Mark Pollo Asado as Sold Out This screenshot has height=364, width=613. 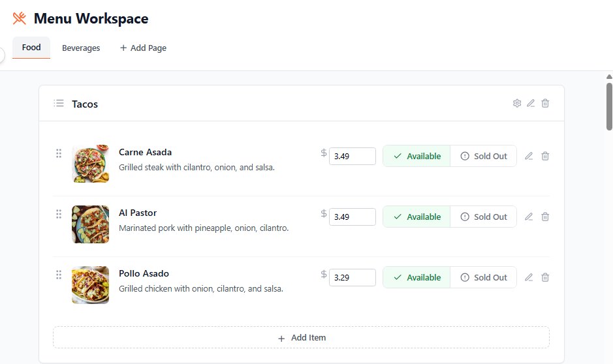point(483,277)
